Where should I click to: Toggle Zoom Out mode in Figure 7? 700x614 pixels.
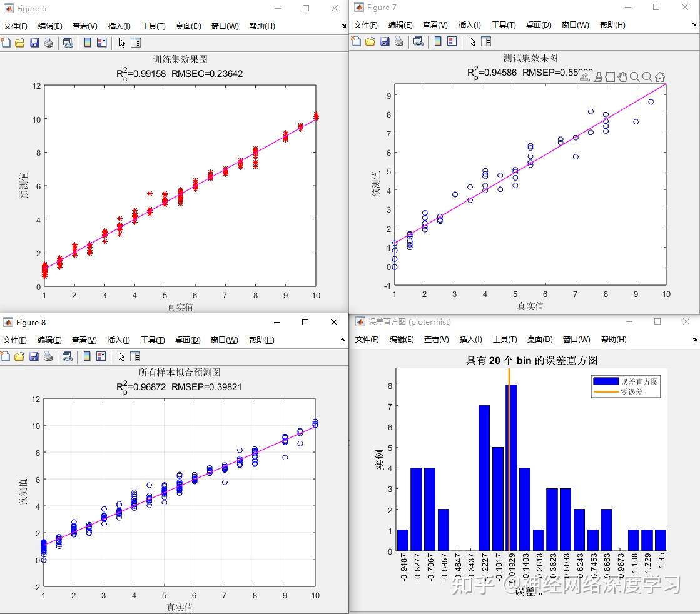(x=647, y=76)
